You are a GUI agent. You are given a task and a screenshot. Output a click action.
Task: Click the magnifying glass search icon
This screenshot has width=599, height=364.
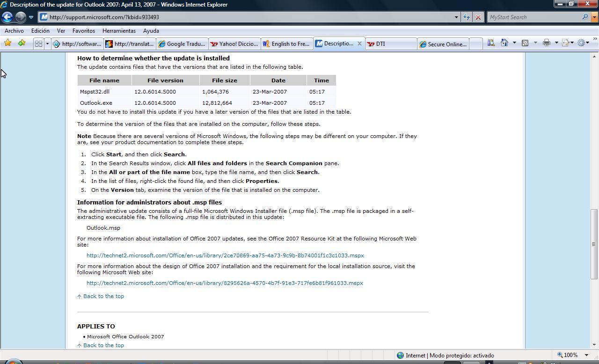pyautogui.click(x=585, y=17)
